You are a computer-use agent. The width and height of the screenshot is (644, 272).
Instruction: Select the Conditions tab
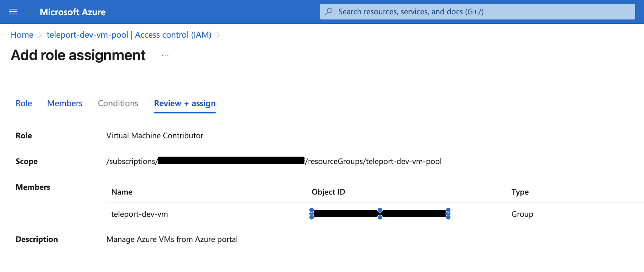pos(118,103)
